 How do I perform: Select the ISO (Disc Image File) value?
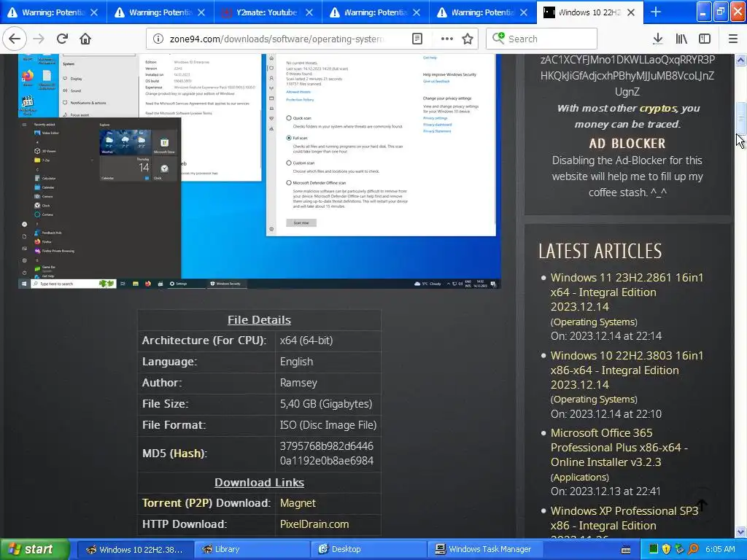point(328,425)
